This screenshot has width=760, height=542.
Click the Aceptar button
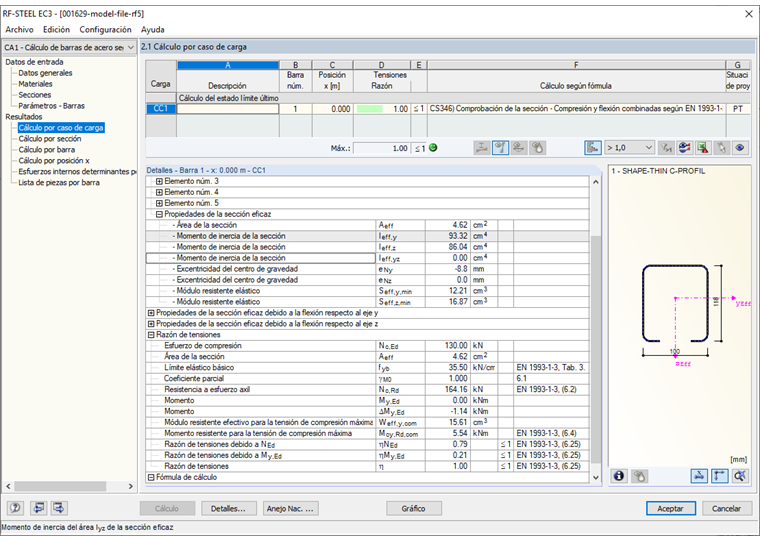click(x=670, y=508)
